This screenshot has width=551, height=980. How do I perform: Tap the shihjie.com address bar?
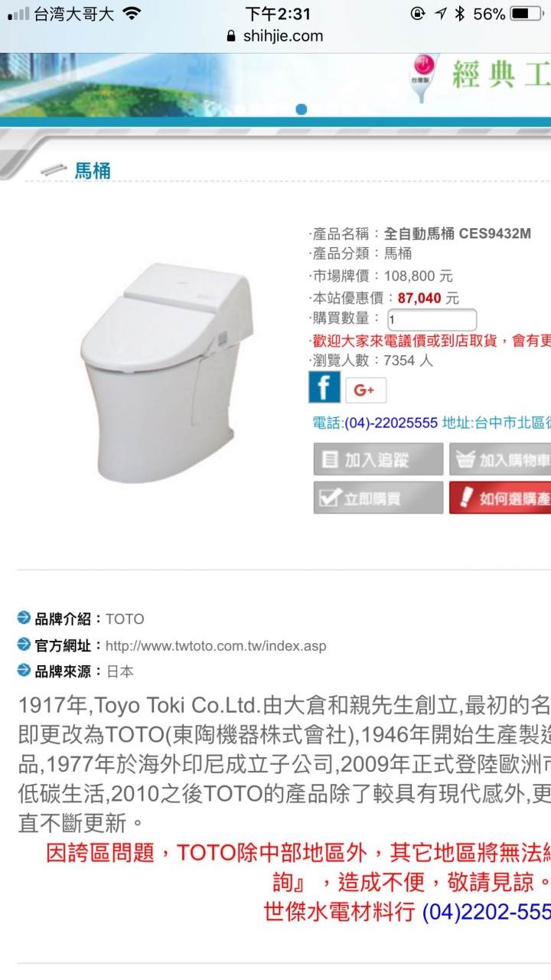click(x=275, y=36)
